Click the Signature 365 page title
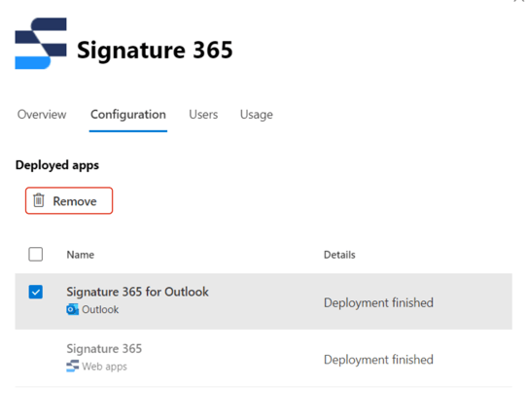The height and width of the screenshot is (420, 528). click(155, 51)
